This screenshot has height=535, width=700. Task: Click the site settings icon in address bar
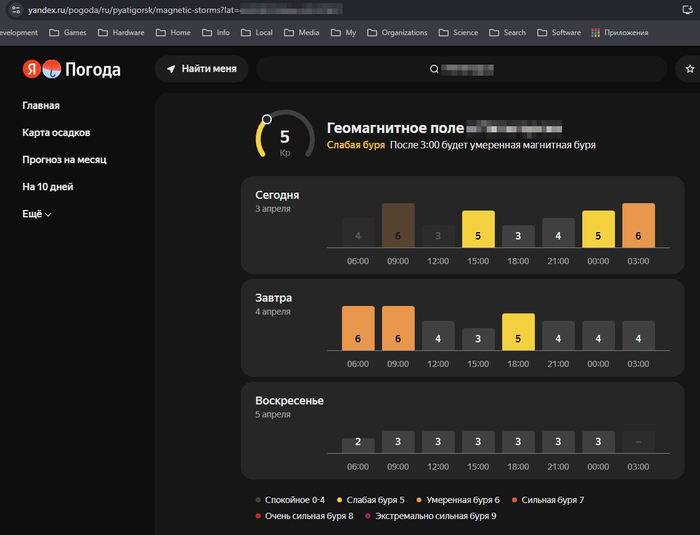click(x=16, y=9)
